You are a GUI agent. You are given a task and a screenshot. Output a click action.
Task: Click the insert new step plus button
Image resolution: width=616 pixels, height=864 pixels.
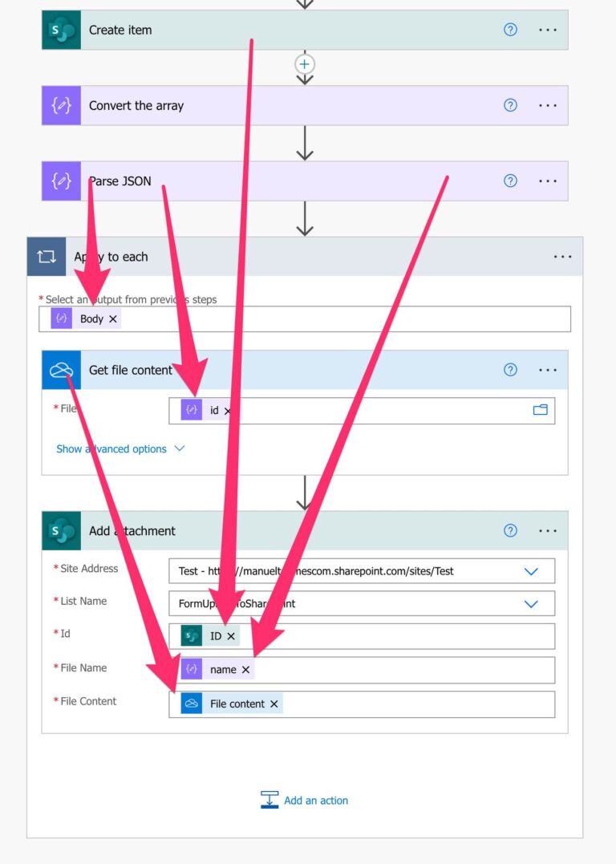pyautogui.click(x=305, y=64)
